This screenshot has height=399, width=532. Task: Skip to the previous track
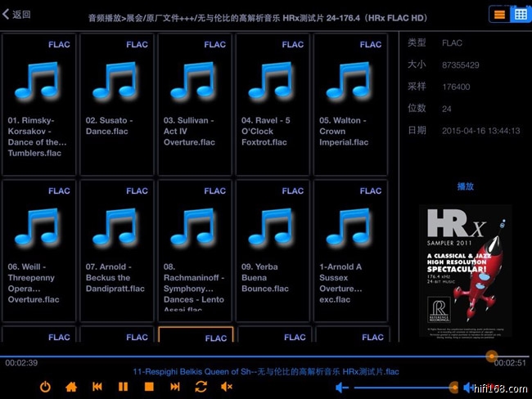tap(97, 387)
